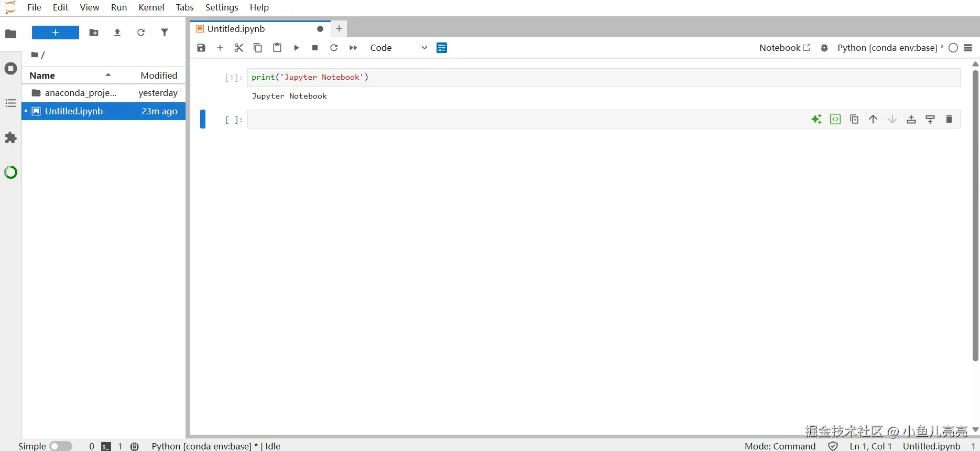980x451 pixels.
Task: Open the Help menu
Action: pos(259,7)
